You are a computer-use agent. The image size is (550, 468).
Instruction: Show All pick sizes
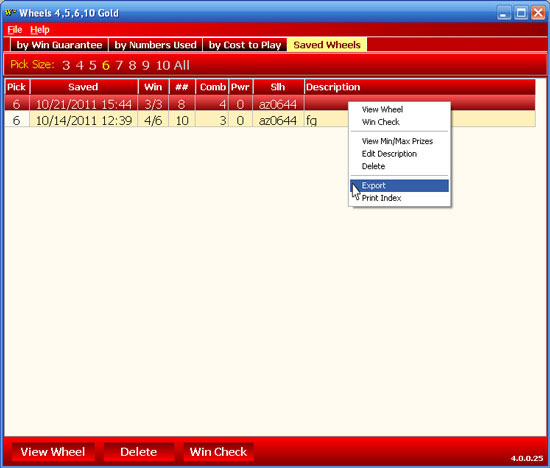point(181,65)
